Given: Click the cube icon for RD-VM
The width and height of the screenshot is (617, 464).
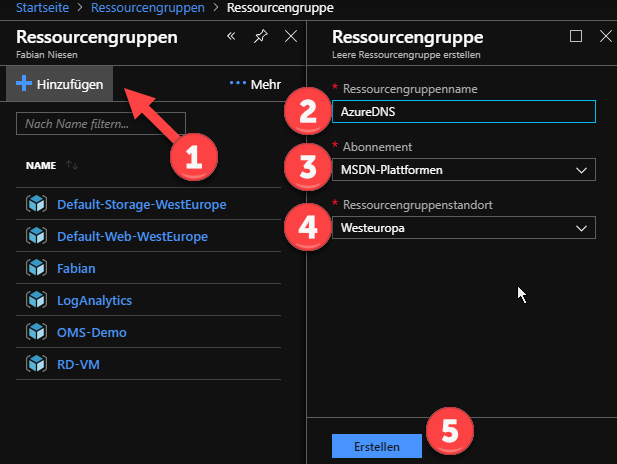Looking at the screenshot, I should click(x=36, y=364).
